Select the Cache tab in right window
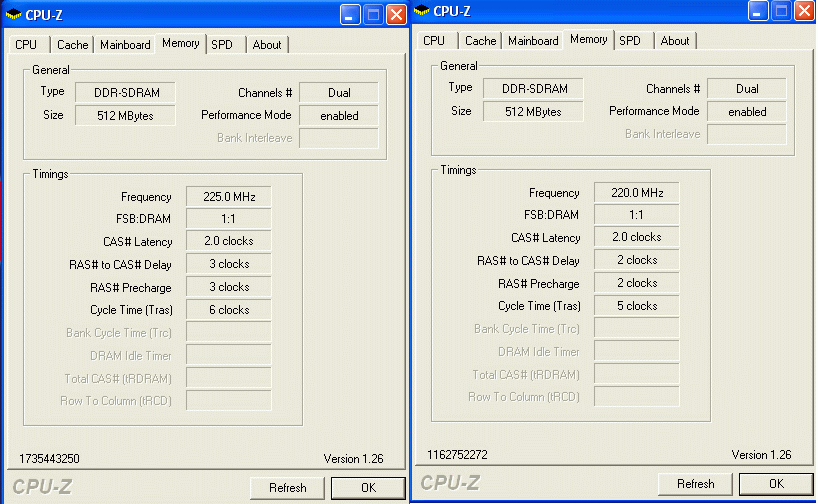The height and width of the screenshot is (504, 818). click(480, 41)
